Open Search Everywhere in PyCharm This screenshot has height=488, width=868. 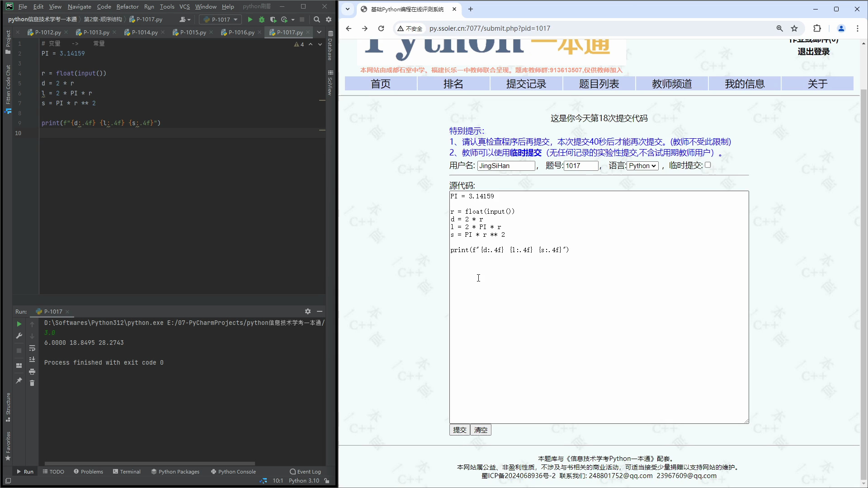pyautogui.click(x=316, y=19)
